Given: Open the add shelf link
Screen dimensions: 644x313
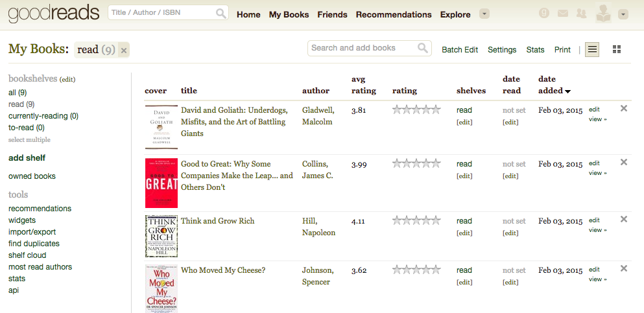Looking at the screenshot, I should pos(27,158).
